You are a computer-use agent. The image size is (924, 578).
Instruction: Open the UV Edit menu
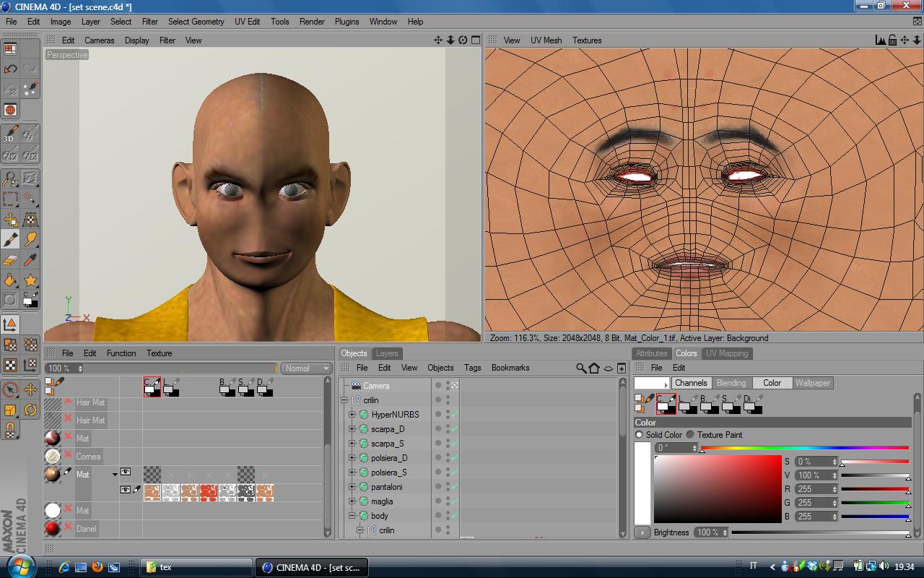tap(247, 22)
